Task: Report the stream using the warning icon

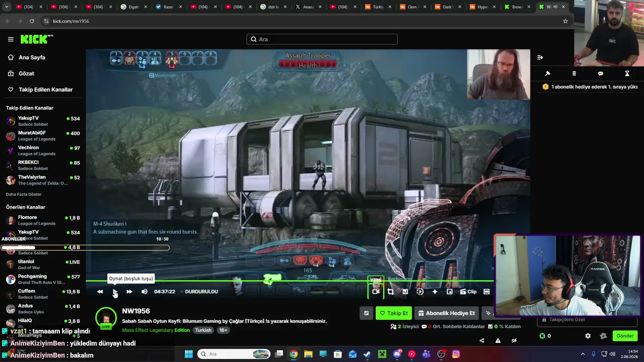Action: (498, 340)
